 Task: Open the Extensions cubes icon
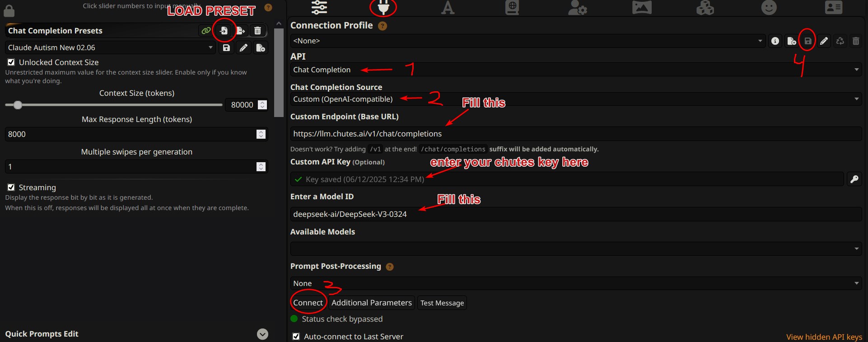(x=705, y=8)
